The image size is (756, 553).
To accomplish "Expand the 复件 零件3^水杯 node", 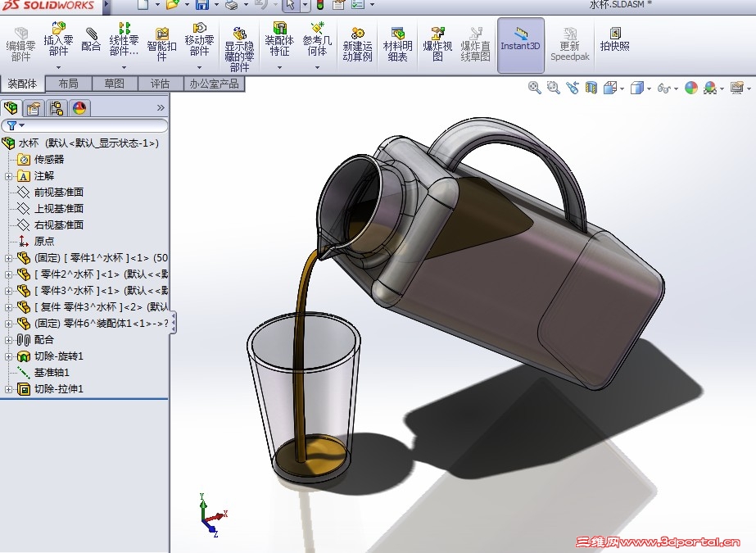I will click(x=8, y=307).
